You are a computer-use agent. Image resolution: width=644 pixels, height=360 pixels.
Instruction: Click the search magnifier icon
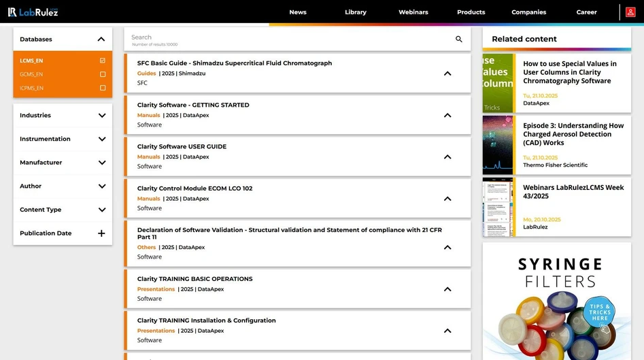(459, 39)
